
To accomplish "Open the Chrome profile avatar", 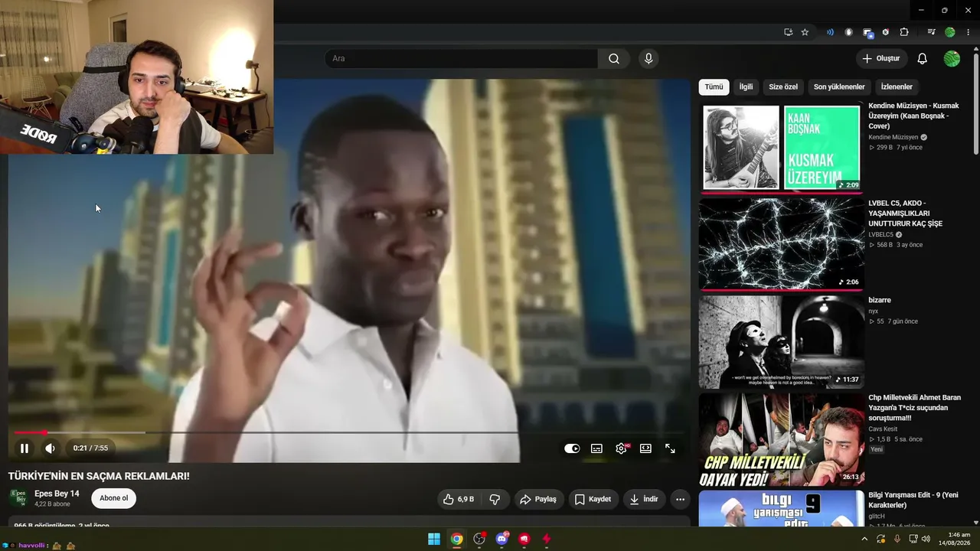I will click(x=950, y=32).
